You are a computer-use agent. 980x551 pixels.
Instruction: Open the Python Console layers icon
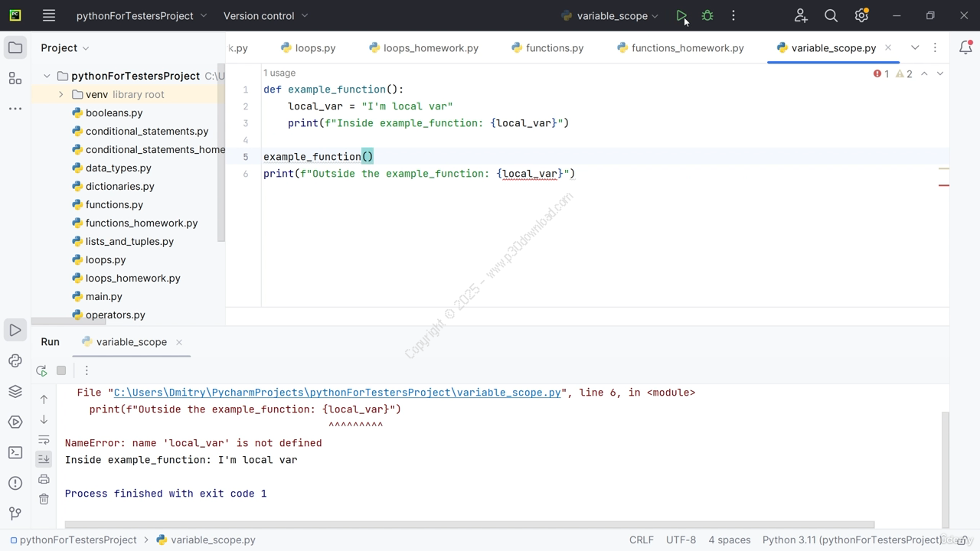15,392
